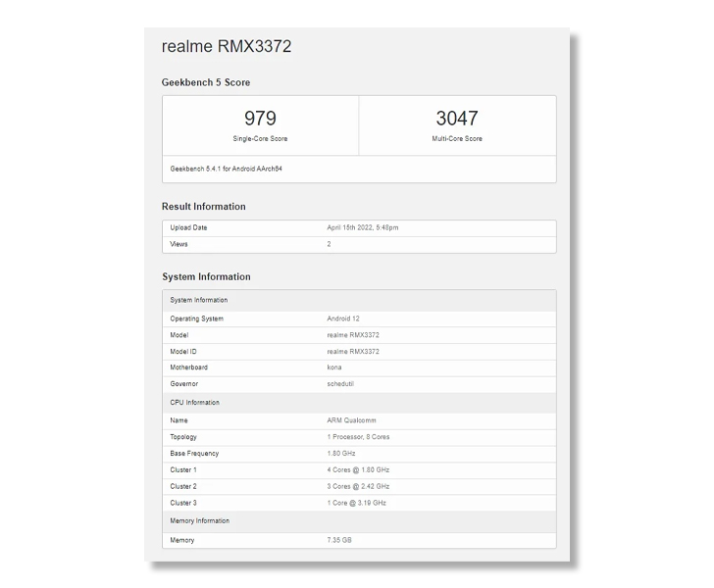Click the Governor label
714x588 pixels.
point(184,383)
